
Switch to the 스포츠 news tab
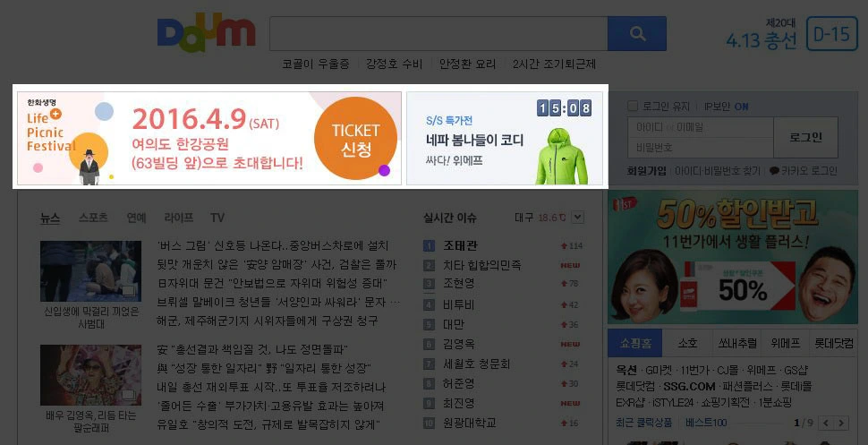point(93,218)
